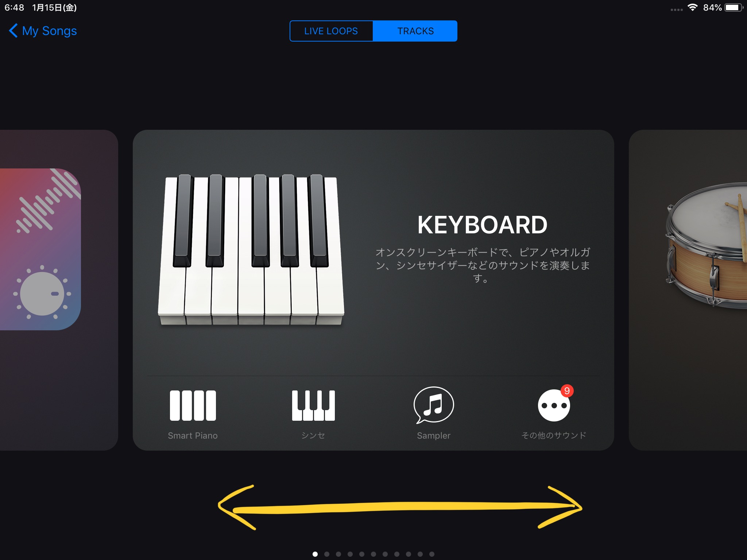Go back to My Songs
This screenshot has height=560, width=747.
tap(43, 31)
